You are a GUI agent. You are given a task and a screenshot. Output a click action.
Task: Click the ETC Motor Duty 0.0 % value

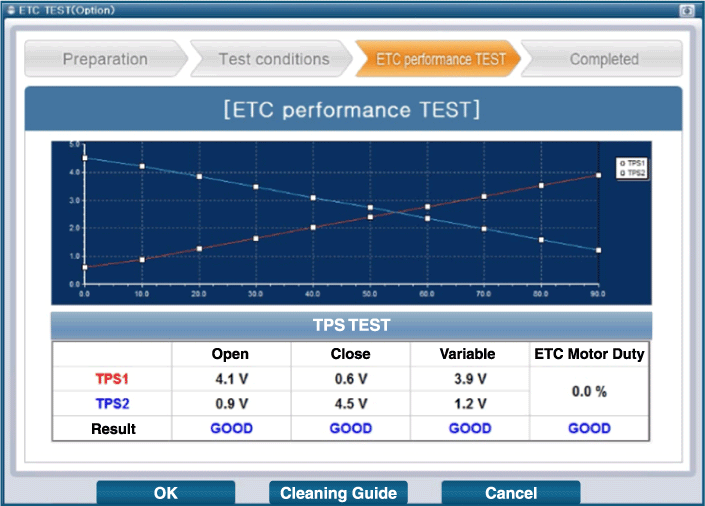pos(589,391)
